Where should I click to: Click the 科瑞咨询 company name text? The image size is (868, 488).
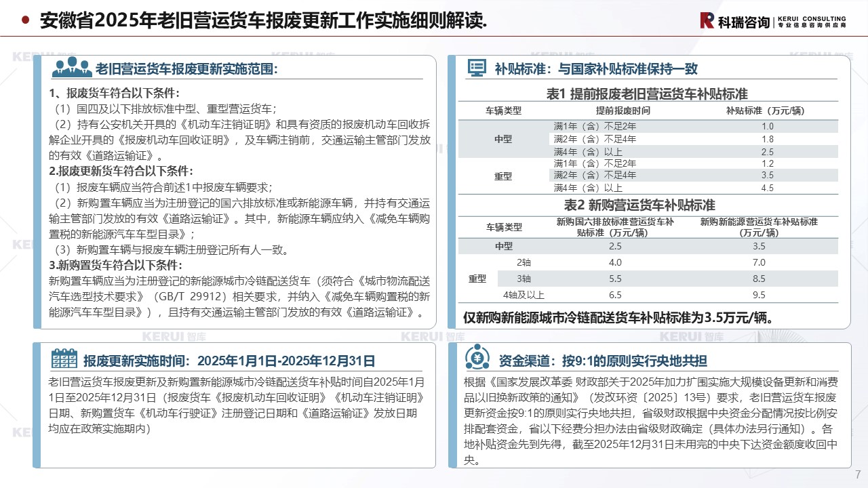point(743,21)
